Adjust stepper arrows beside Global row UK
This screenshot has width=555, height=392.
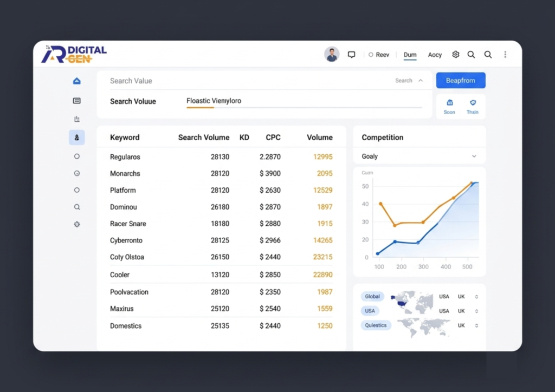tap(476, 297)
